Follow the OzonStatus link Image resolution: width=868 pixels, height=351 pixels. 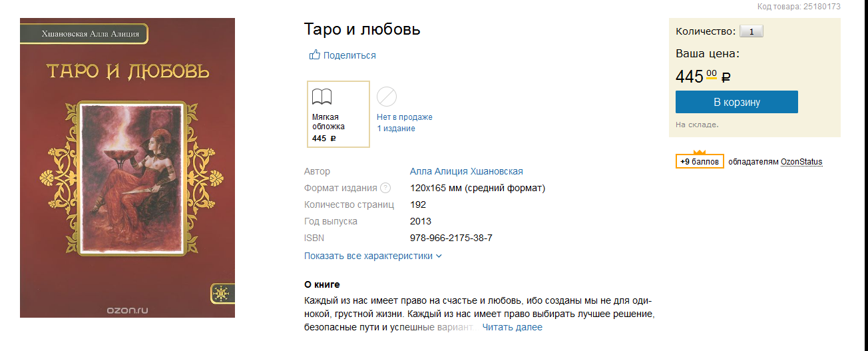pos(801,162)
